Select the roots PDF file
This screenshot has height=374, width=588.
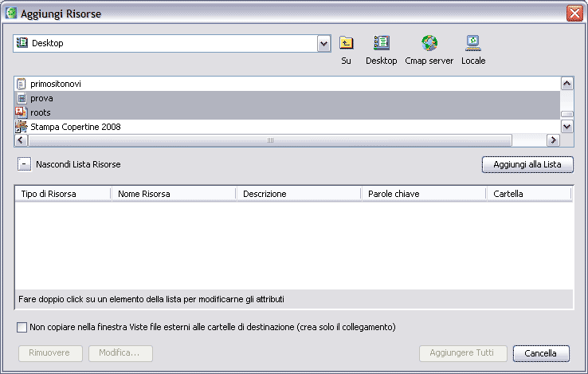[x=41, y=112]
